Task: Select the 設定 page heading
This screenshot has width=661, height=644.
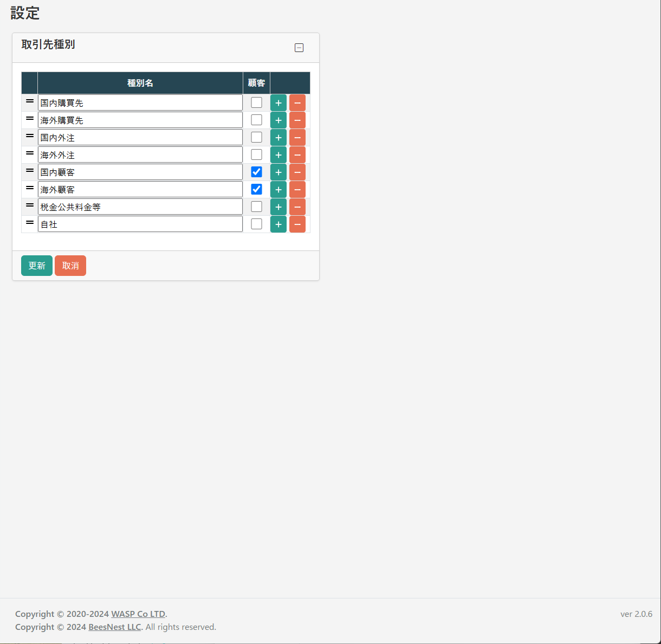Action: point(25,13)
